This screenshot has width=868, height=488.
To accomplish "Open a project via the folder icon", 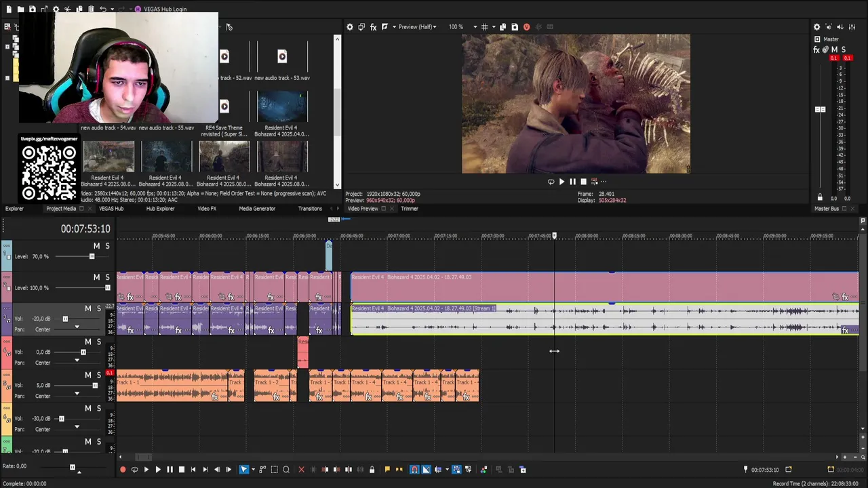I will click(x=21, y=9).
